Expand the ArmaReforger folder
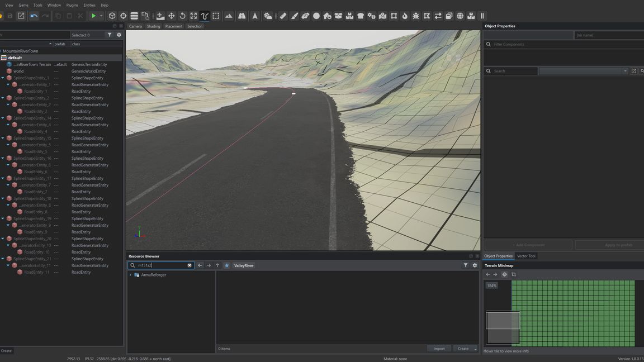Viewport: 644px width, 362px height. pos(131,275)
